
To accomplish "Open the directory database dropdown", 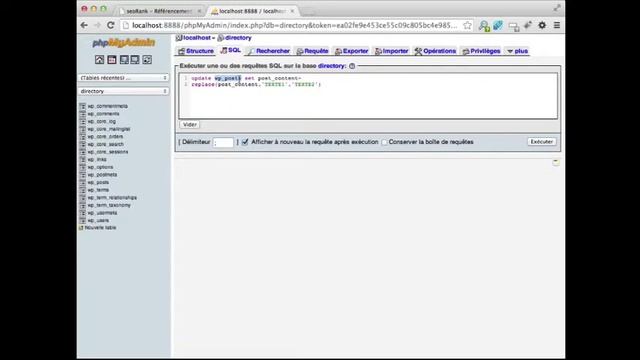I will pos(123,91).
